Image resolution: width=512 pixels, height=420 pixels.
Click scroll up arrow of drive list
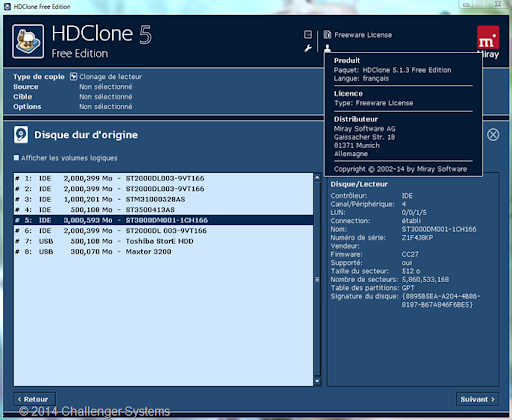point(317,178)
